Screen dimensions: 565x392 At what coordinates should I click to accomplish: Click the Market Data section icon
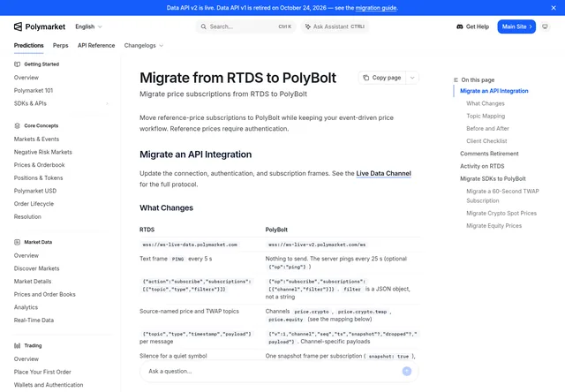click(x=17, y=242)
